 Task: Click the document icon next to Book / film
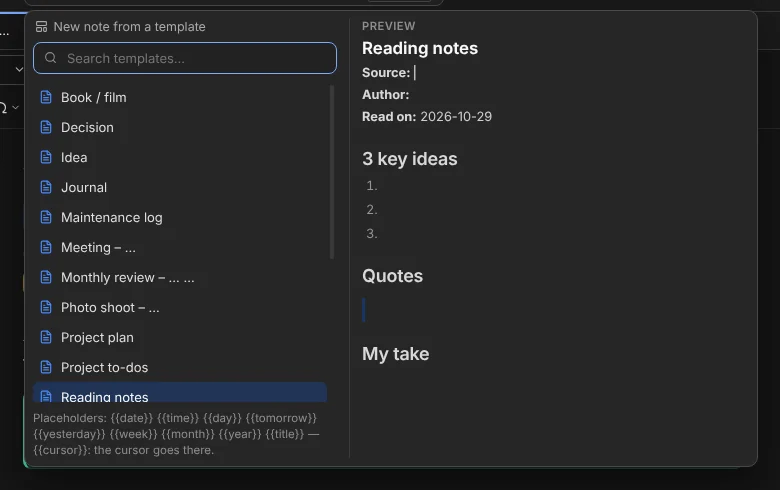coord(46,98)
